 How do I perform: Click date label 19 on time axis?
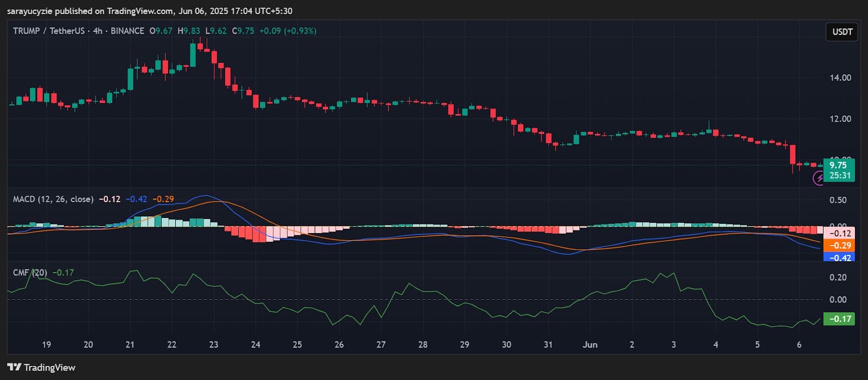(x=47, y=344)
